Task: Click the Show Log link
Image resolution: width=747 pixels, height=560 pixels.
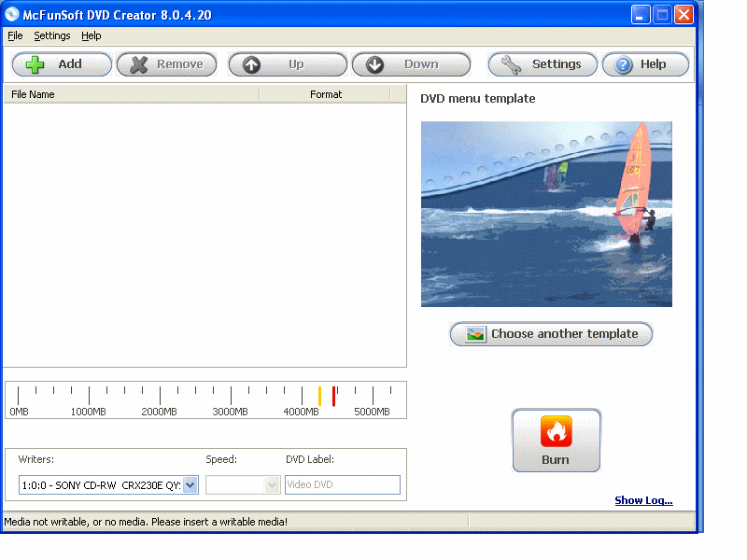Action: (643, 500)
